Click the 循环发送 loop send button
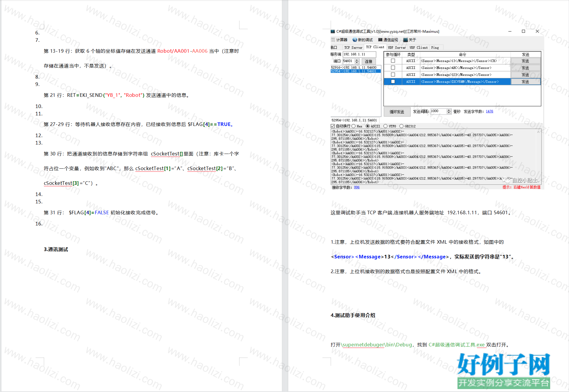Image resolution: width=569 pixels, height=392 pixels. tap(397, 112)
